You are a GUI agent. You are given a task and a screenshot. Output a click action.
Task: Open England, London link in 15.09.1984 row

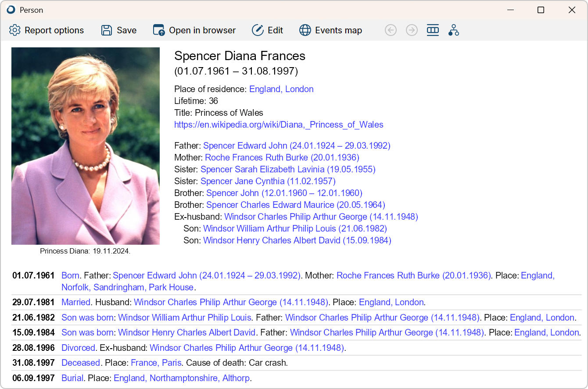coord(547,332)
